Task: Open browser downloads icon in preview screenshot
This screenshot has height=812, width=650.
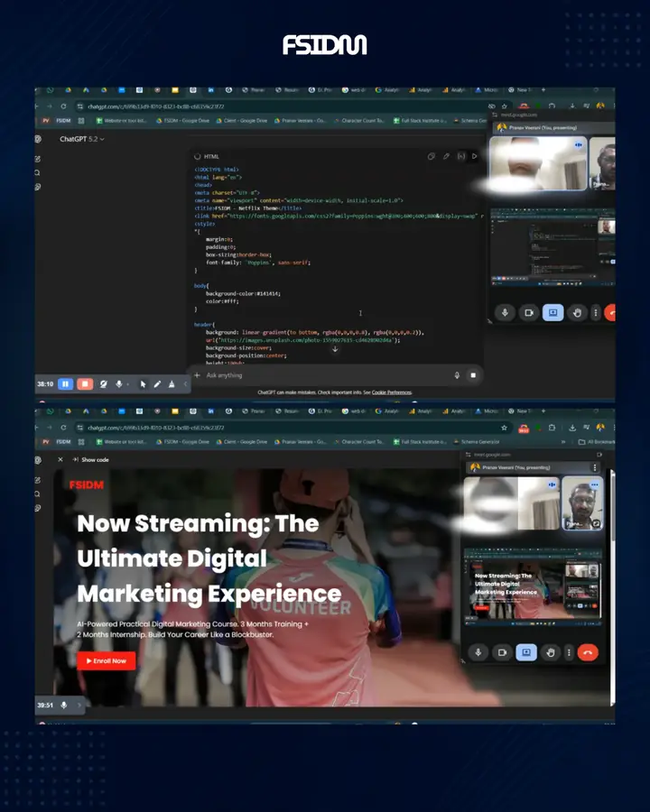Action: tap(572, 428)
